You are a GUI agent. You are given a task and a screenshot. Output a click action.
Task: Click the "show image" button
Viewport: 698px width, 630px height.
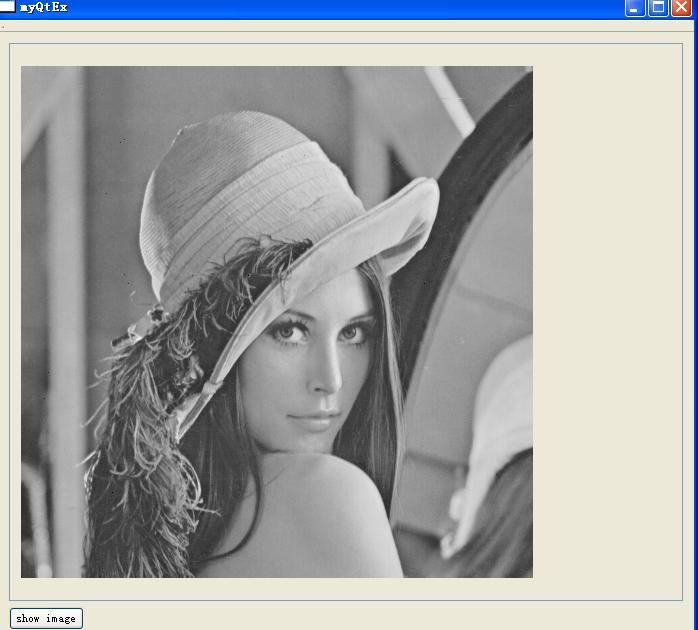coord(46,618)
